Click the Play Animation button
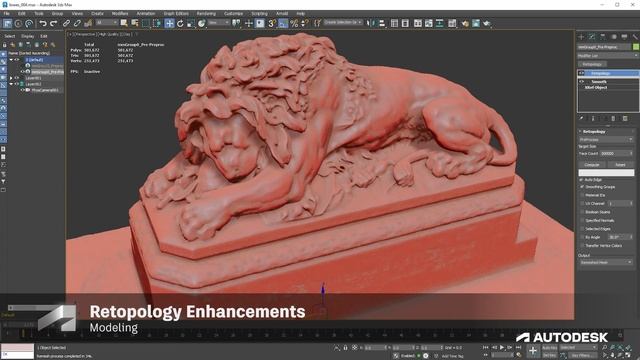640x360 pixels. tap(502, 347)
